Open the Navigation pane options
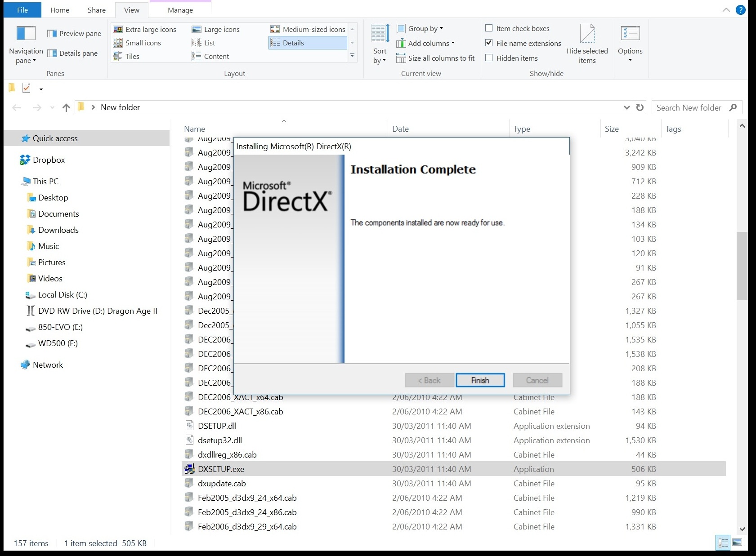Image resolution: width=756 pixels, height=556 pixels. click(x=26, y=45)
